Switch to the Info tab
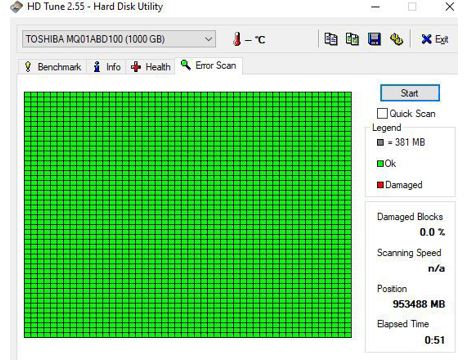The image size is (468, 360). pyautogui.click(x=107, y=67)
